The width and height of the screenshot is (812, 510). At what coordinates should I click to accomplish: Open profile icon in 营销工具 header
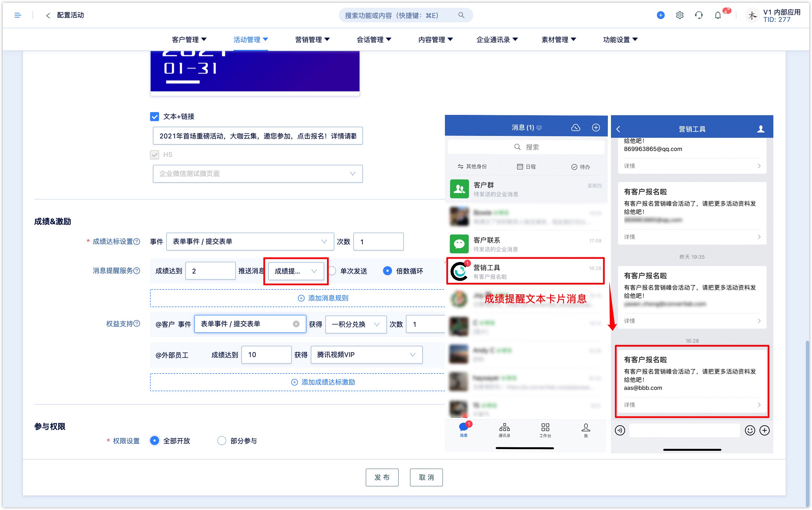click(x=760, y=129)
